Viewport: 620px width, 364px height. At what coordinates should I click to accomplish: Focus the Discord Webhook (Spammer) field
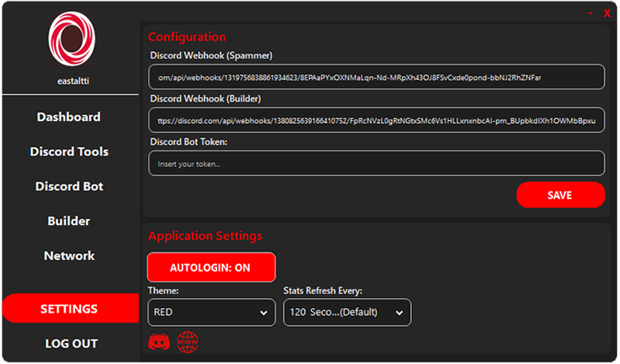click(x=376, y=77)
